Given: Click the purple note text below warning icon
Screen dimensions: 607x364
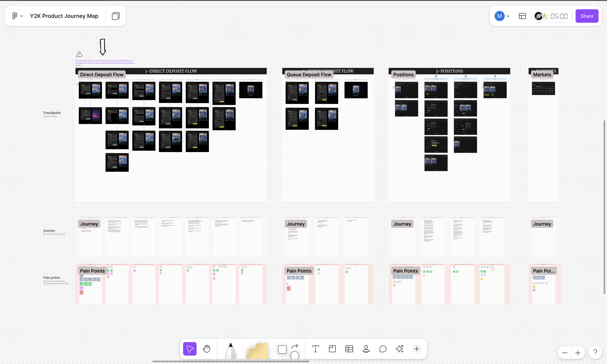Looking at the screenshot, I should tap(105, 63).
